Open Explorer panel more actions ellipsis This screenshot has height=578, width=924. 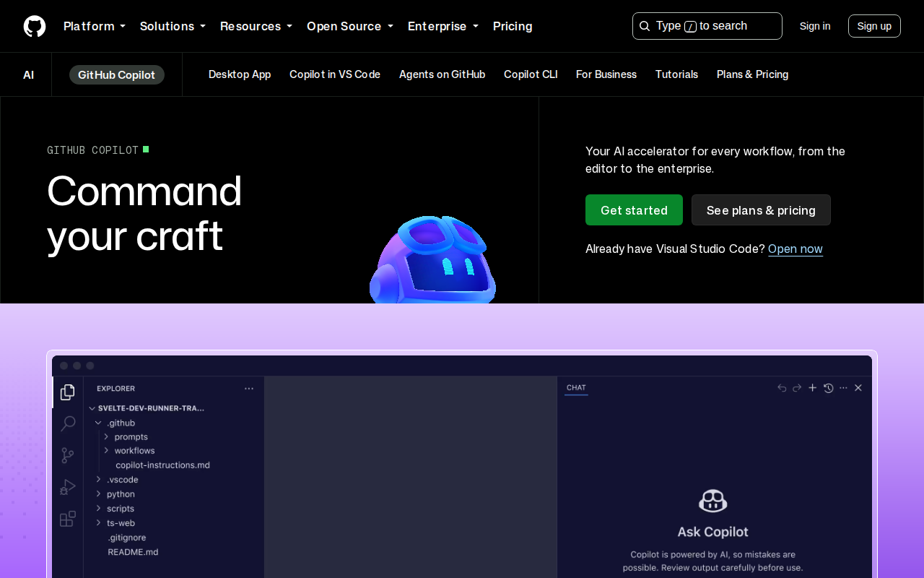click(x=249, y=388)
